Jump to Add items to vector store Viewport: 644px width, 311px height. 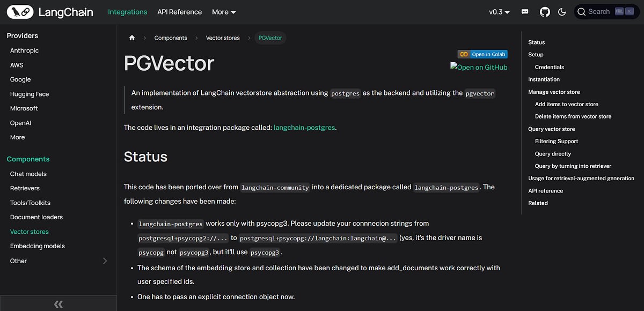567,105
